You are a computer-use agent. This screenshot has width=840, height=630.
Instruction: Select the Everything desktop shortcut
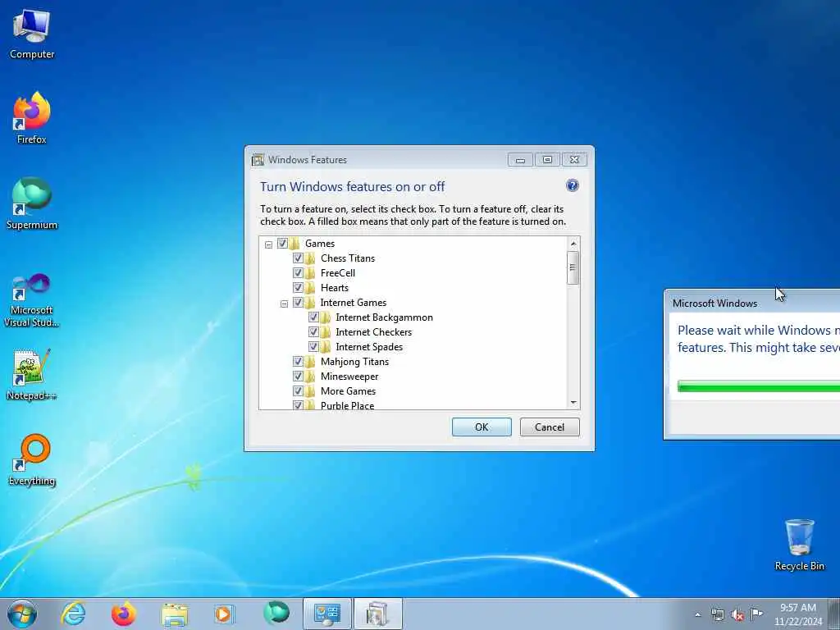pos(32,460)
